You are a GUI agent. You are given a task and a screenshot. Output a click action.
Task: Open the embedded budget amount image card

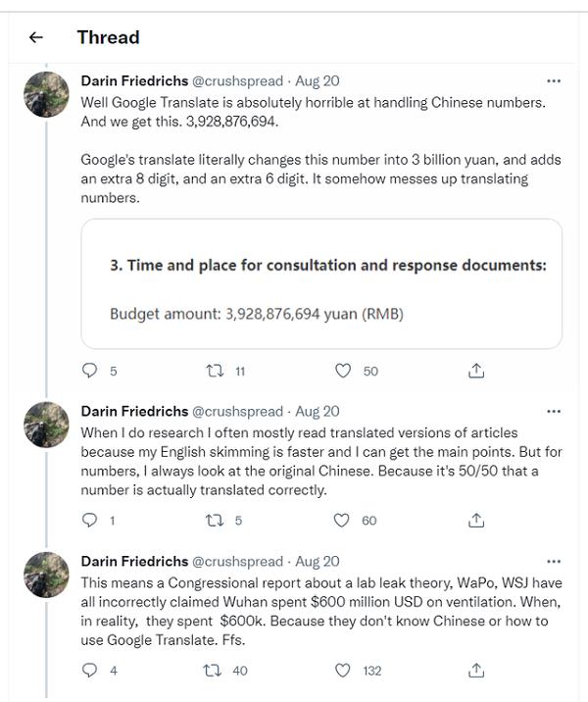click(x=321, y=284)
